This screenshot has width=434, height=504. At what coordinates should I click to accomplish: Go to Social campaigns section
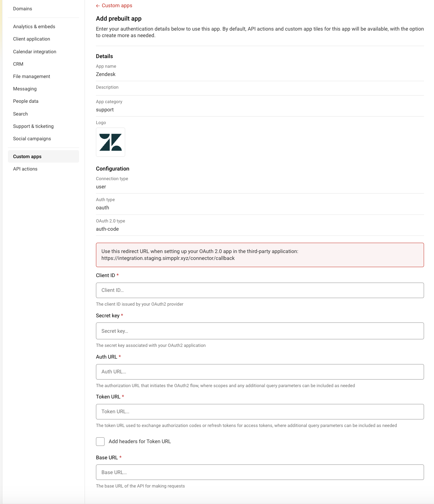32,139
